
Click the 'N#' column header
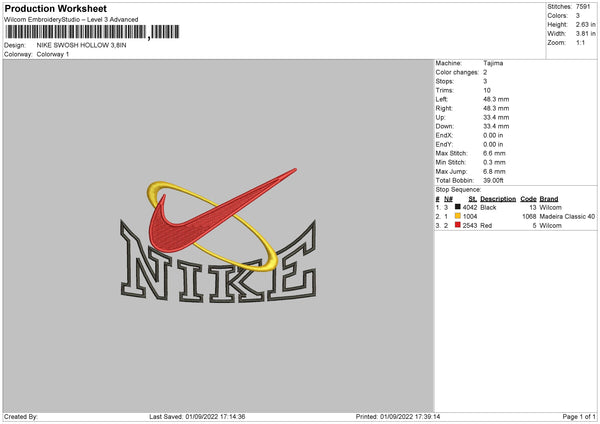coord(448,199)
